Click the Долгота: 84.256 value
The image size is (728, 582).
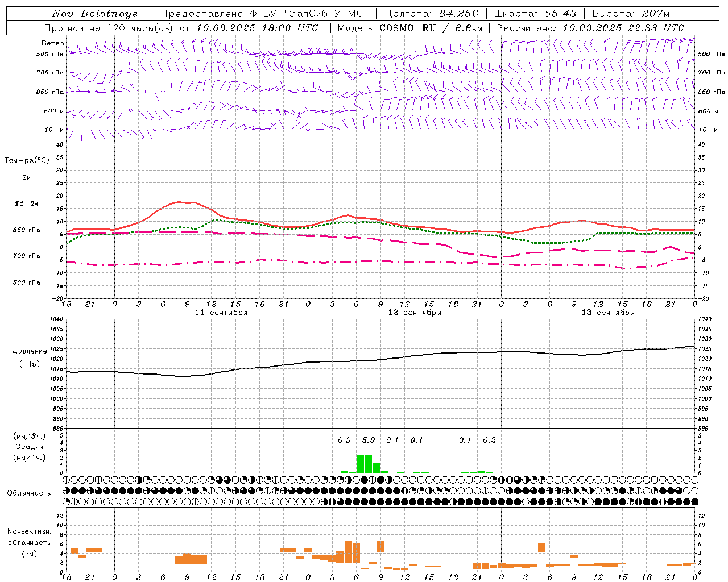(x=432, y=14)
